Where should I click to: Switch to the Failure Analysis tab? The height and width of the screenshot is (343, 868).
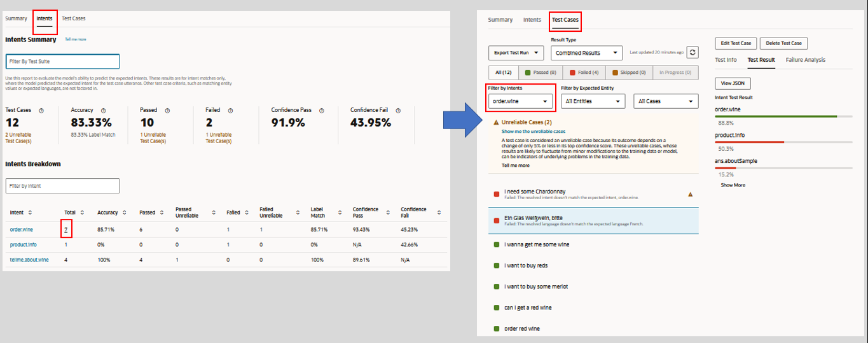point(805,60)
